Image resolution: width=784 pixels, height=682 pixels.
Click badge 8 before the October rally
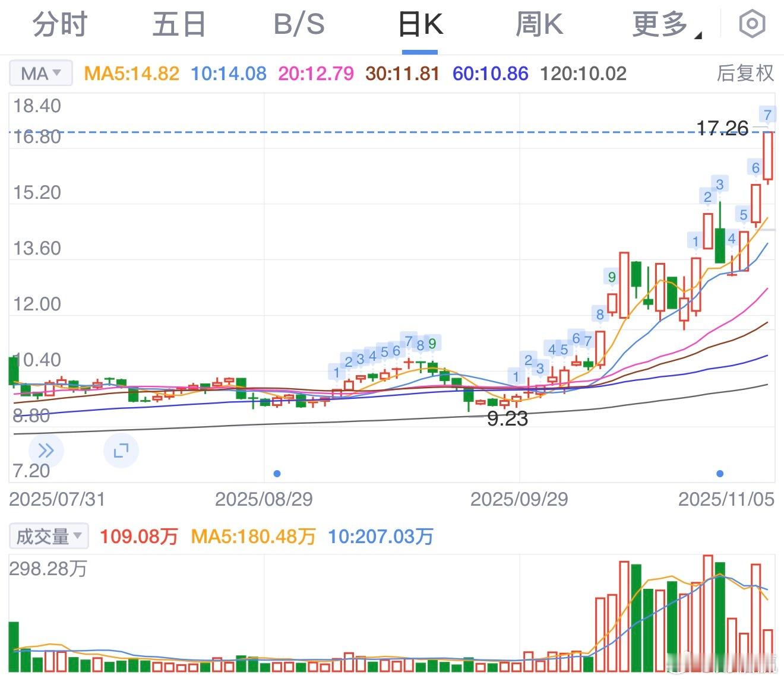click(599, 315)
